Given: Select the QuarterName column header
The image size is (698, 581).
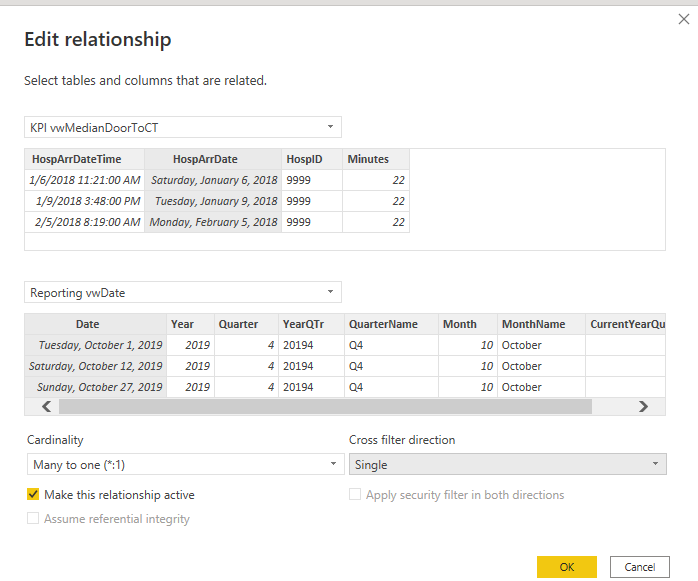Looking at the screenshot, I should click(x=391, y=324).
